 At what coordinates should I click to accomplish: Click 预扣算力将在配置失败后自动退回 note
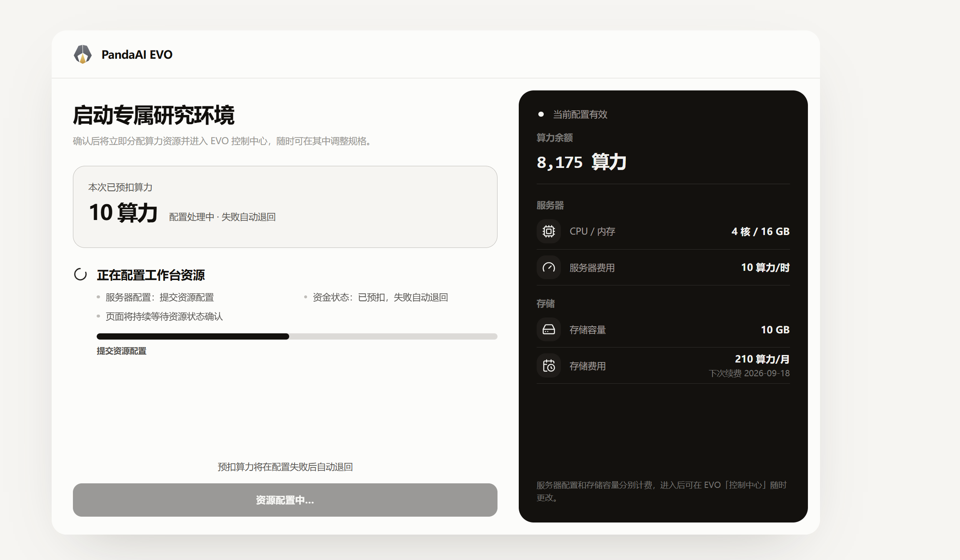[x=285, y=467]
